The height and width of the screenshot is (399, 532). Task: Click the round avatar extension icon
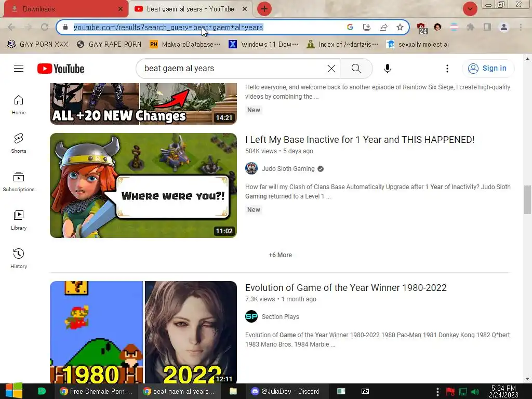pyautogui.click(x=437, y=27)
